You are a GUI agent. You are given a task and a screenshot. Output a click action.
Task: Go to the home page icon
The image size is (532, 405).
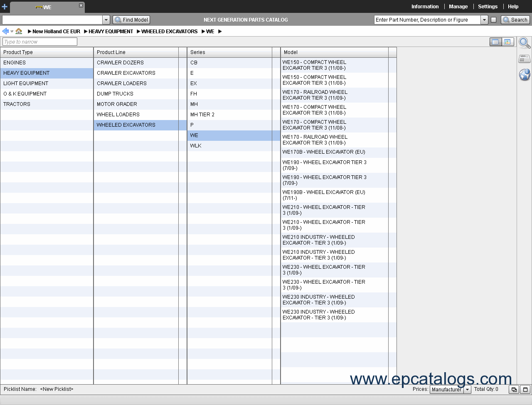pyautogui.click(x=19, y=31)
